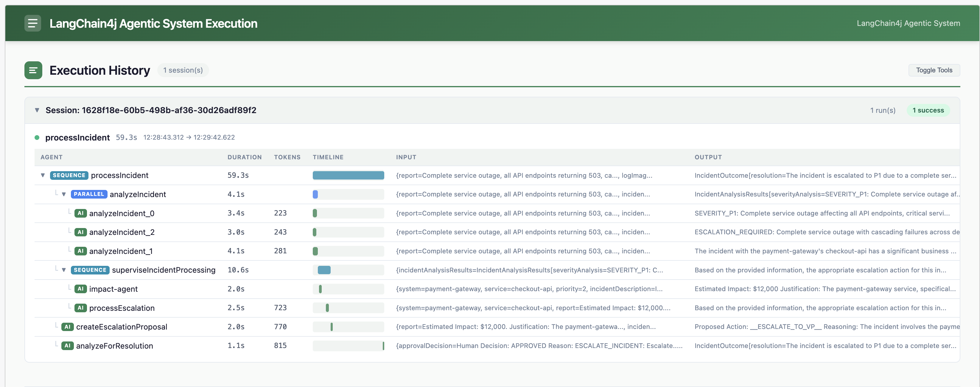Image resolution: width=980 pixels, height=387 pixels.
Task: Click the Execution History list icon
Action: 33,70
